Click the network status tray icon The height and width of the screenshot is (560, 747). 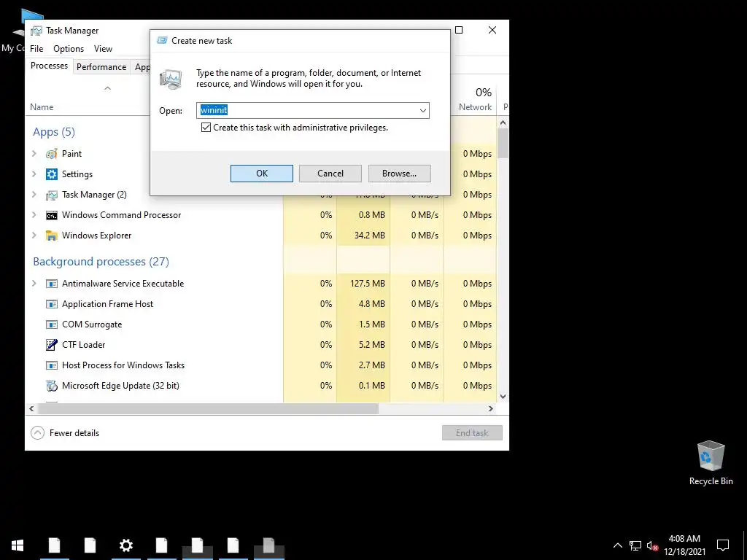(x=635, y=545)
